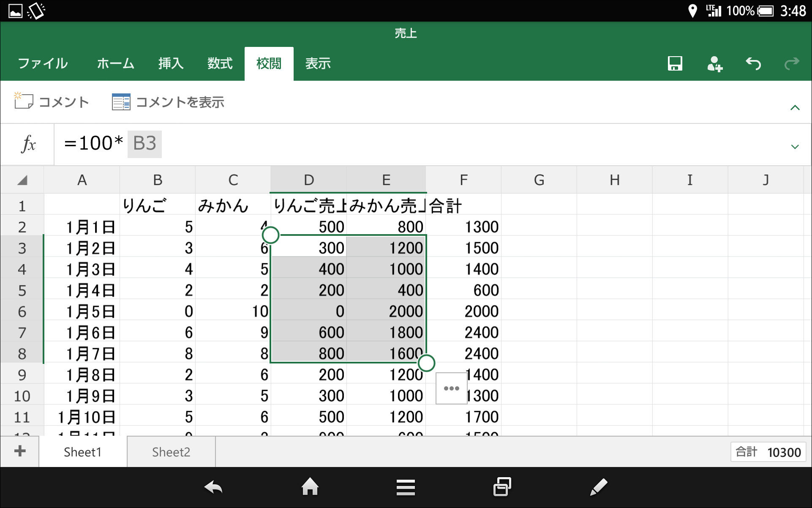Viewport: 812px width, 508px height.
Task: Switch to Sheet2 tab
Action: click(x=171, y=452)
